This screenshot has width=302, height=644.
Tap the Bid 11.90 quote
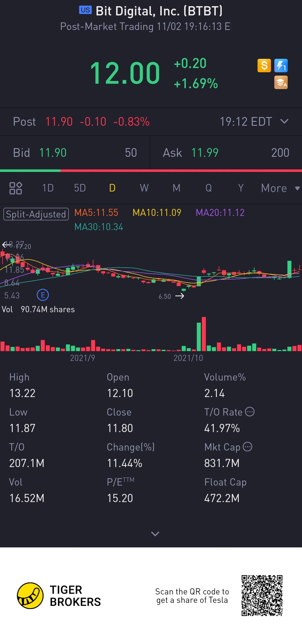[75, 153]
